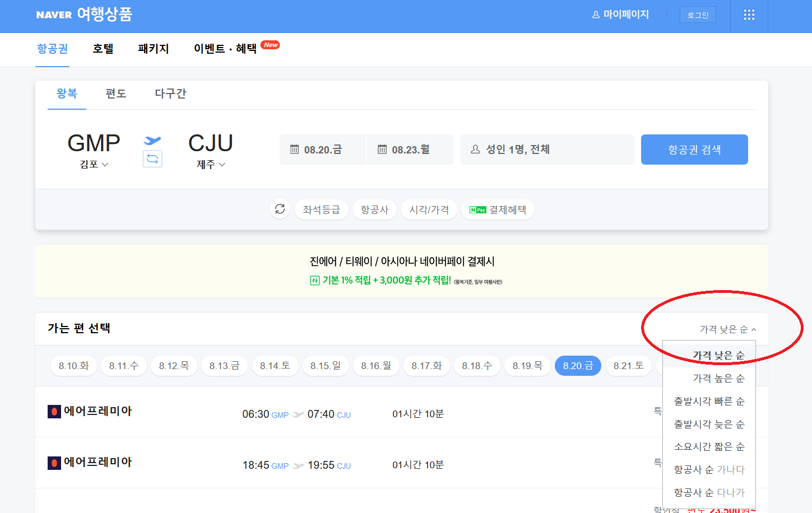Switch to the 호텔 tab

(103, 49)
